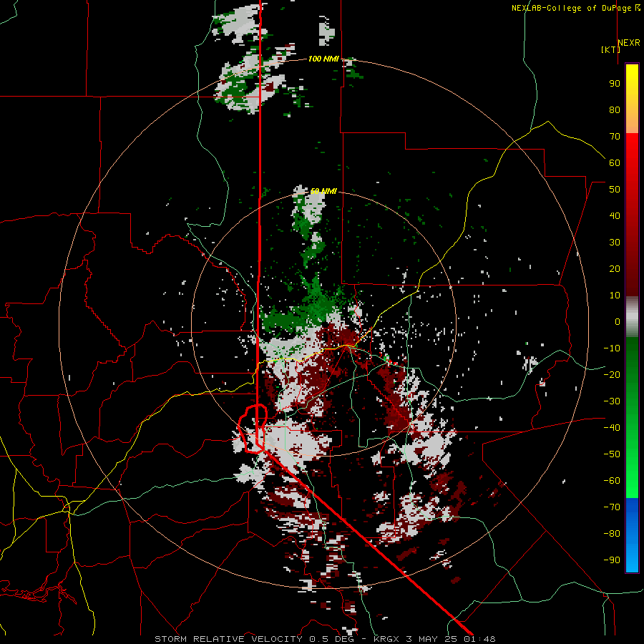644x644 pixels.
Task: Select the -50 velocity scale label
Action: coord(612,454)
